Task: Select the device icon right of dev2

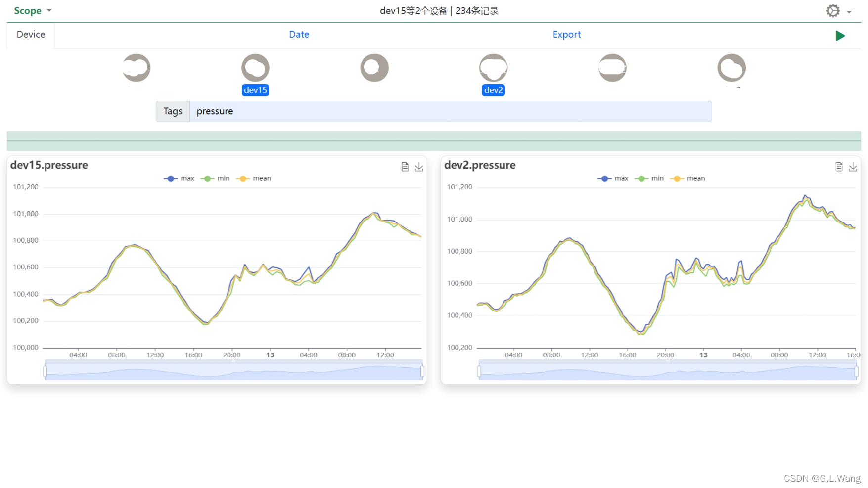Action: pyautogui.click(x=612, y=68)
